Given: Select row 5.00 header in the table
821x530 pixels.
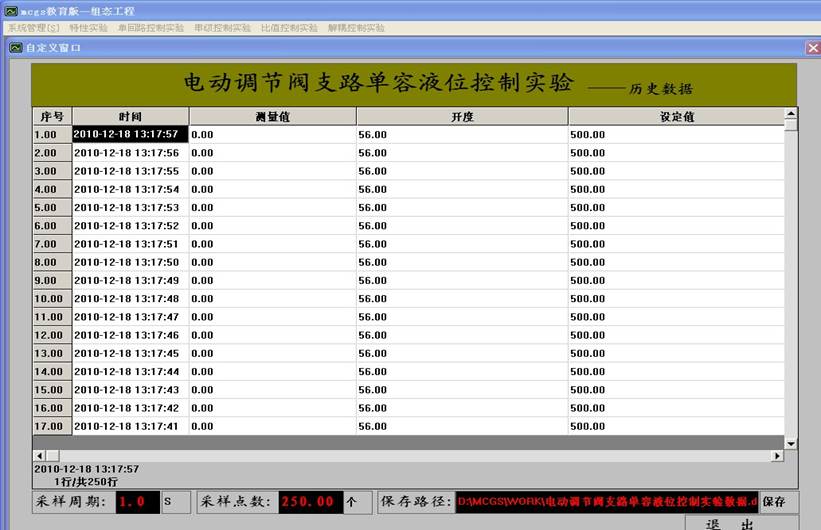Looking at the screenshot, I should click(51, 208).
